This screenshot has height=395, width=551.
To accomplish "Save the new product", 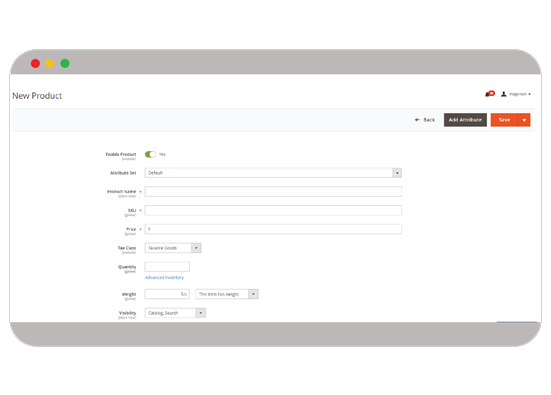I will point(504,120).
